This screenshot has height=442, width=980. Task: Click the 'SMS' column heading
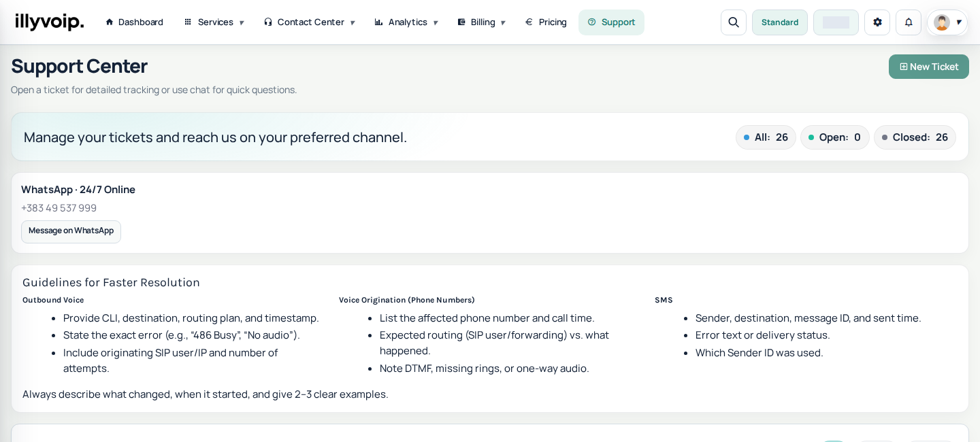click(664, 300)
